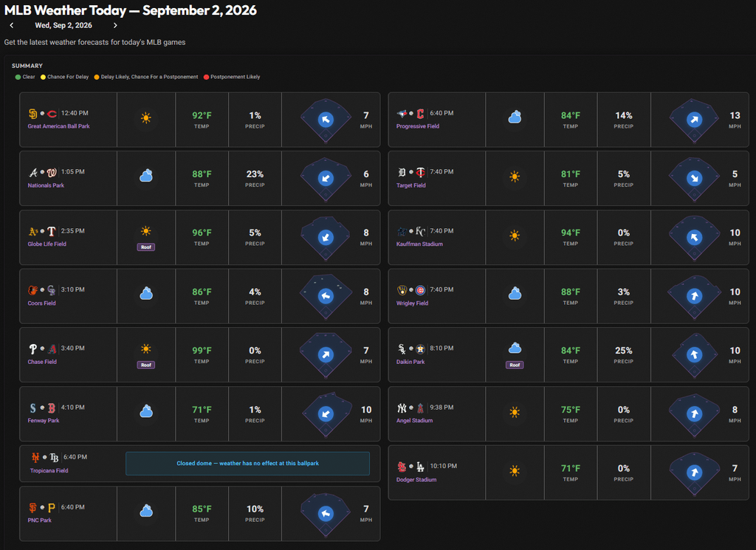Click the Yankees logo at Angel Stadium game

402,408
